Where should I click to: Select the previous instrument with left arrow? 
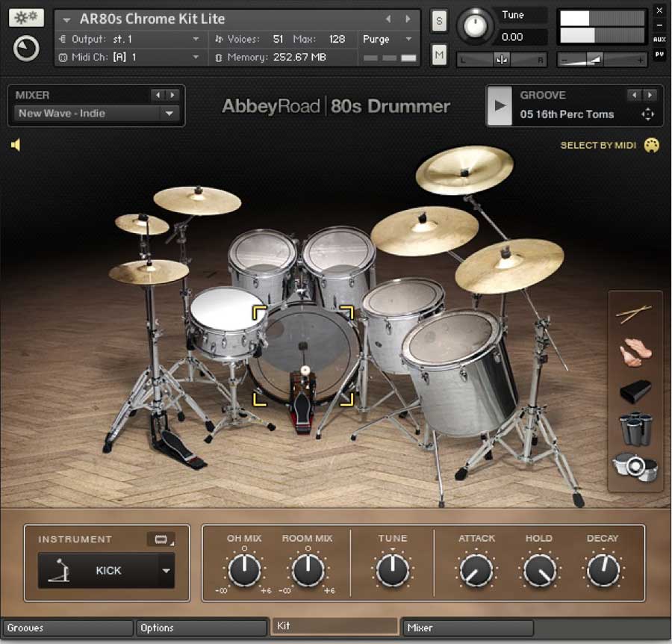point(388,19)
